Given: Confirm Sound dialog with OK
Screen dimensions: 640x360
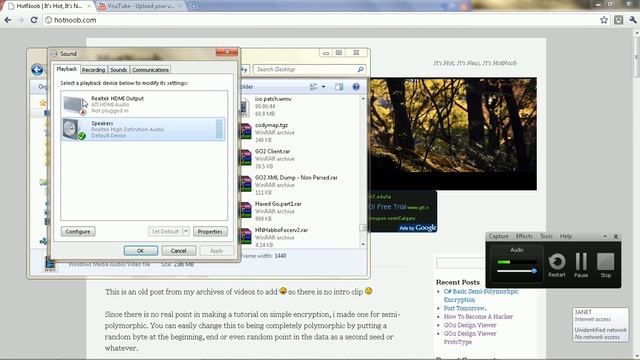Looking at the screenshot, I should click(141, 251).
